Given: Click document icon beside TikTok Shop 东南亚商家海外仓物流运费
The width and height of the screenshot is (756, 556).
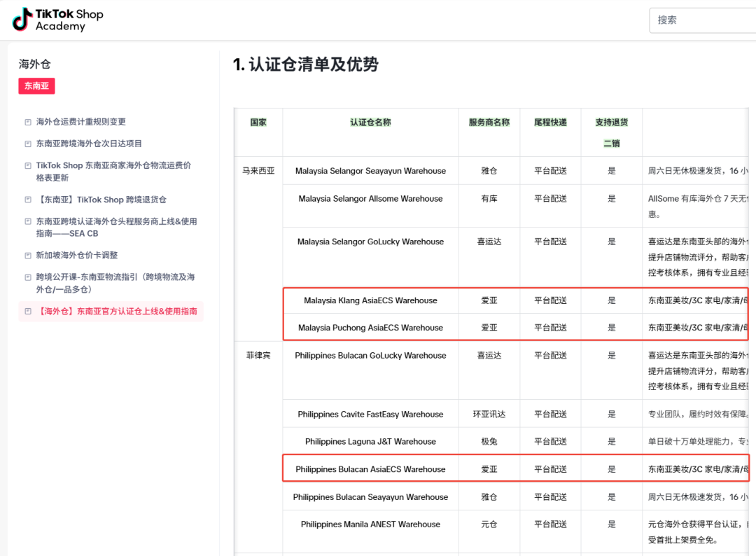Looking at the screenshot, I should pos(28,165).
